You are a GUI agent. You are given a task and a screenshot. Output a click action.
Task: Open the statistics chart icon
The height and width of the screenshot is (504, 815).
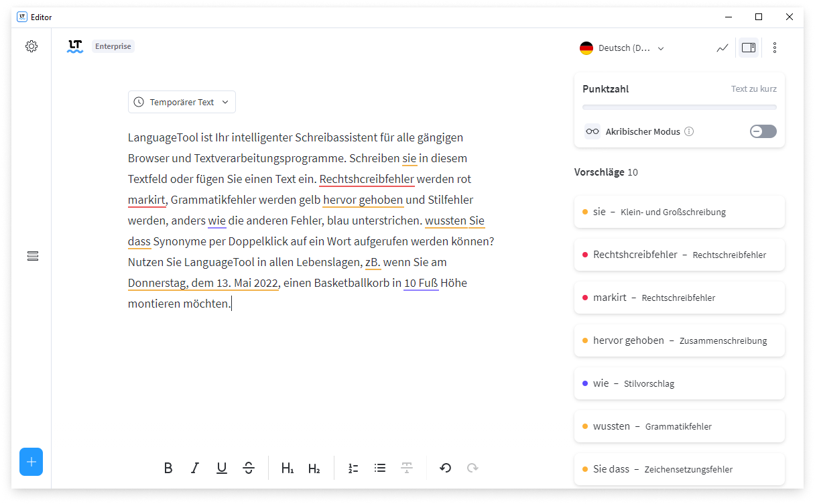coord(722,48)
